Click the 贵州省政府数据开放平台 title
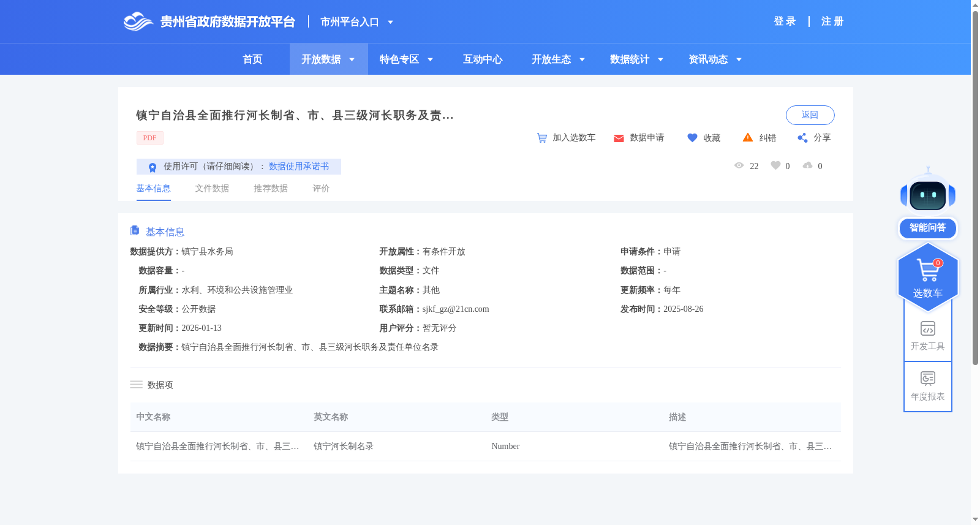Screen dimensions: 980x525 (x=228, y=22)
